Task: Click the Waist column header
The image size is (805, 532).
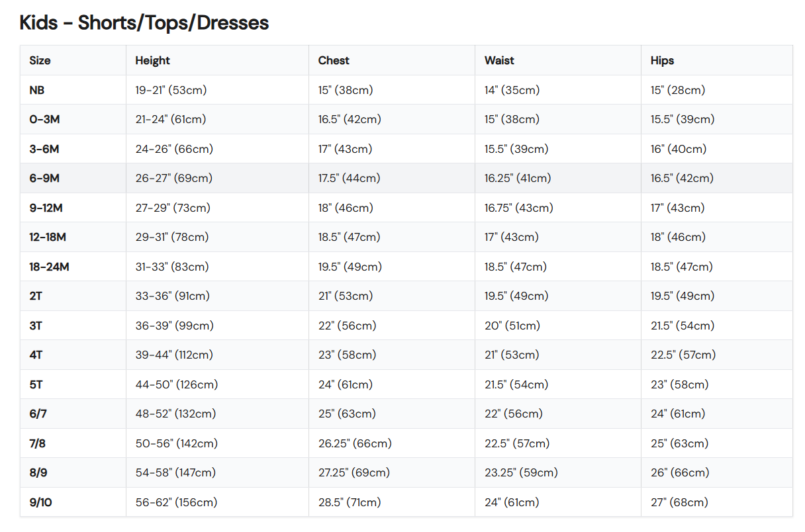Action: pyautogui.click(x=499, y=60)
